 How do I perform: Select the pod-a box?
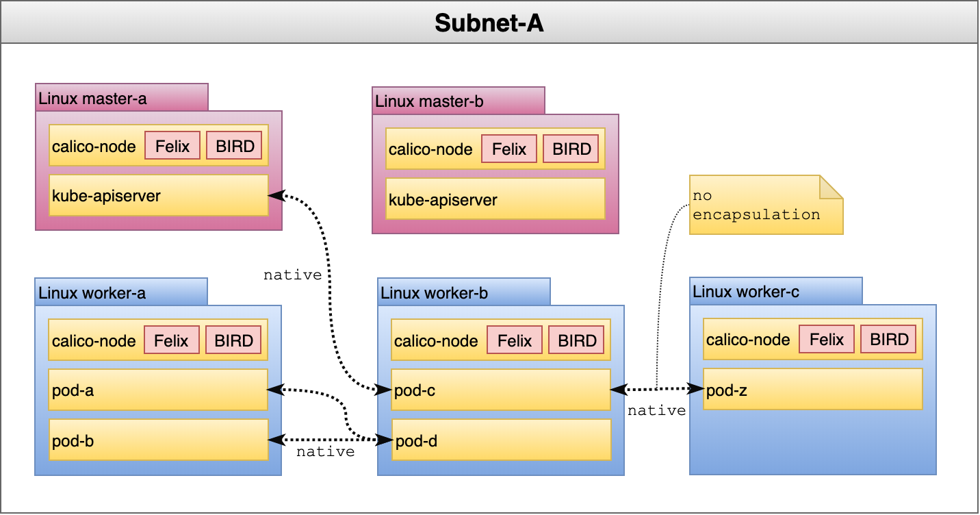point(157,390)
